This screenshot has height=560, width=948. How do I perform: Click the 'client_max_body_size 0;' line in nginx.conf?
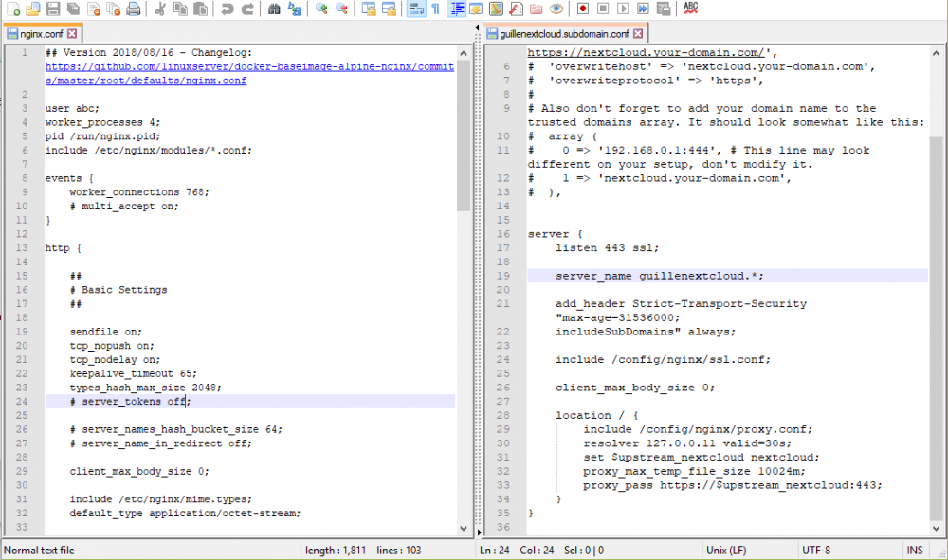click(139, 471)
